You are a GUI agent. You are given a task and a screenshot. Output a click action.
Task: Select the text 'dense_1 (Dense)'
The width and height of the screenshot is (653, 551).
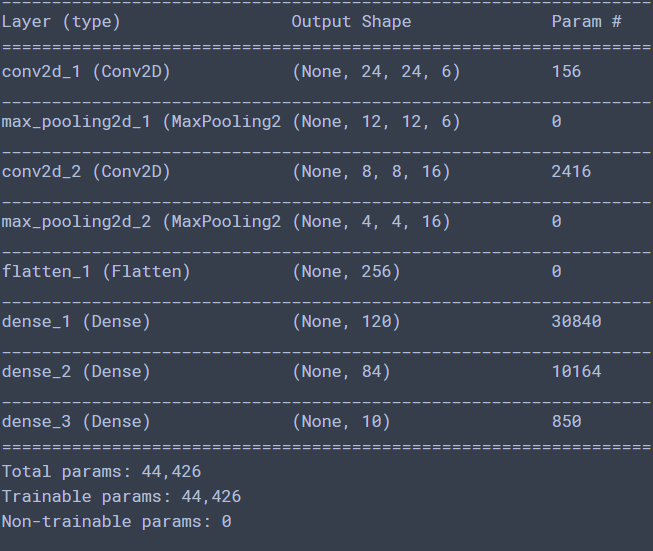(x=76, y=322)
